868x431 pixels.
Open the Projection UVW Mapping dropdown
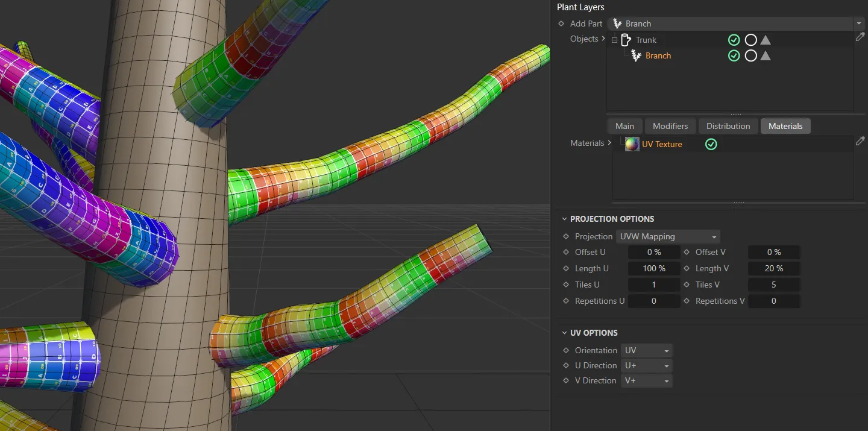[668, 236]
